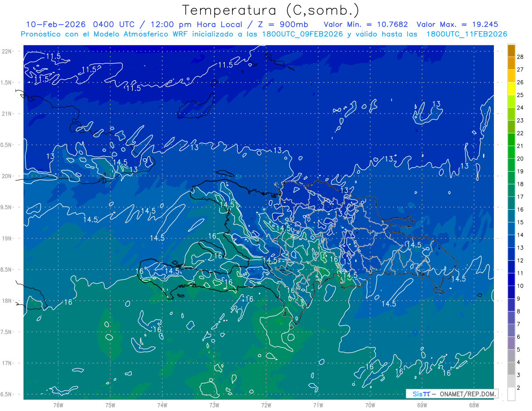Click the 73W longitude axis label

click(214, 405)
